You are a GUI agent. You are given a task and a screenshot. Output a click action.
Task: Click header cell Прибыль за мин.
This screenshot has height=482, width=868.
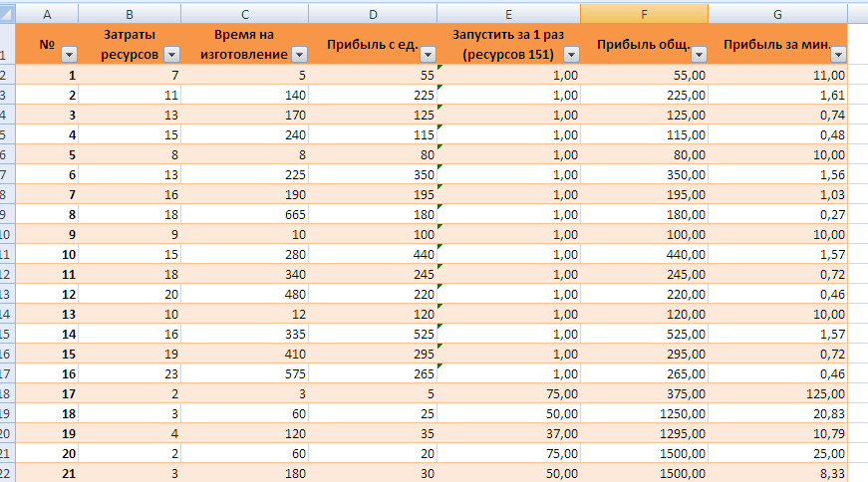tap(777, 44)
